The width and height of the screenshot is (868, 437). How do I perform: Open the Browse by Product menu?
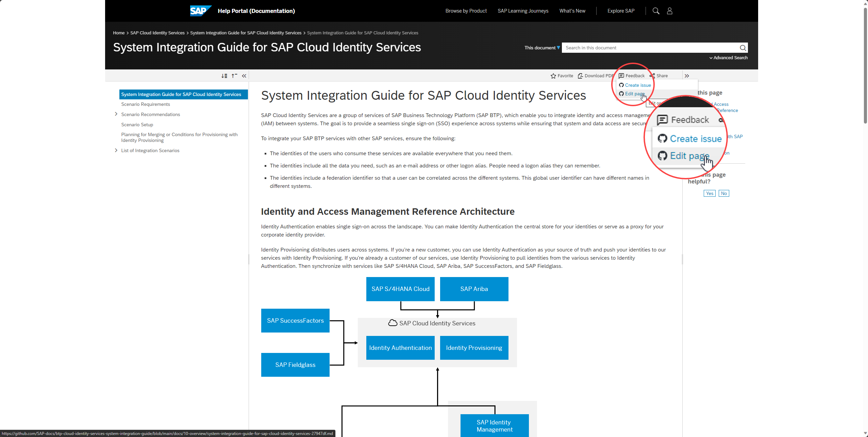pyautogui.click(x=466, y=11)
